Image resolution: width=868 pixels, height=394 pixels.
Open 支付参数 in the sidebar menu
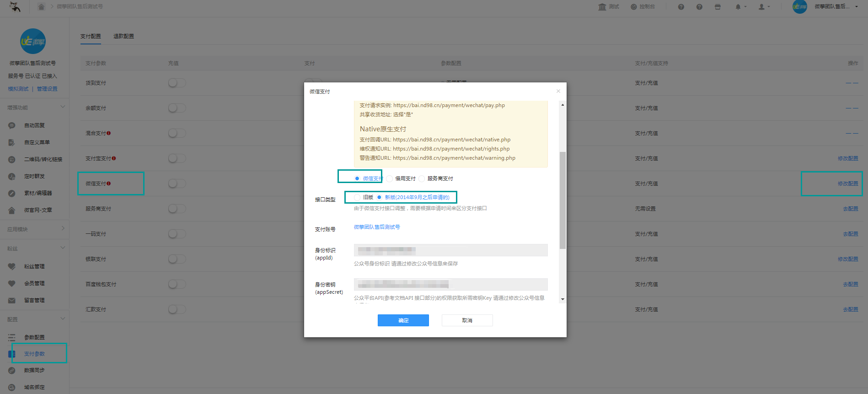pyautogui.click(x=34, y=354)
